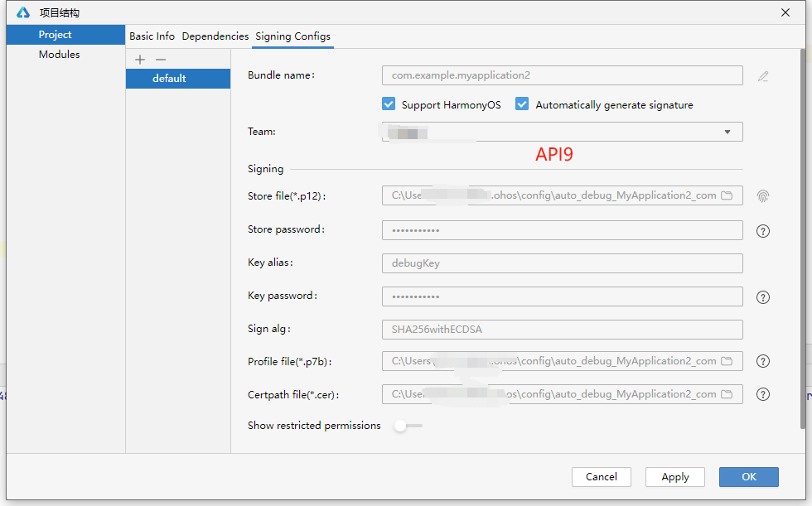Select Modules in left sidebar
The image size is (812, 506).
point(65,55)
